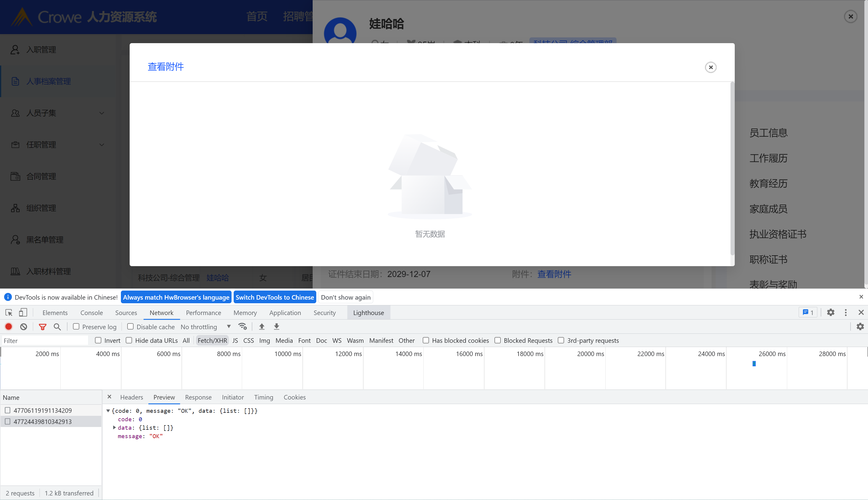The height and width of the screenshot is (500, 868).
Task: Expand the data list object in preview
Action: pyautogui.click(x=114, y=428)
